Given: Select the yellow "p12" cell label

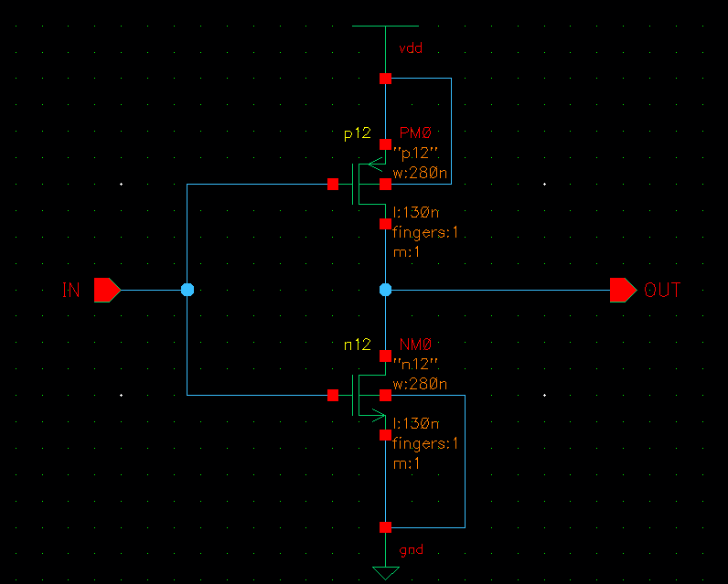Looking at the screenshot, I should pos(358,134).
